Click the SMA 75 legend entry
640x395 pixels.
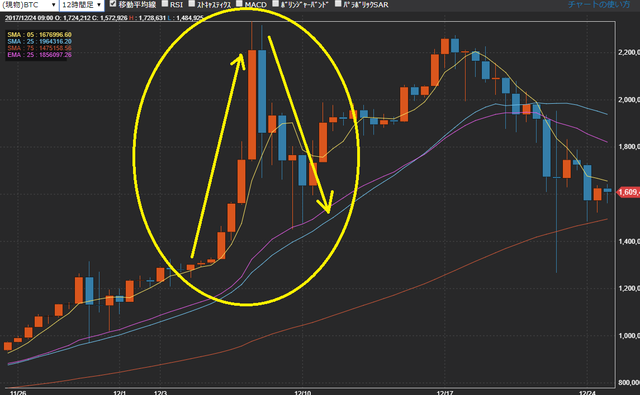click(39, 48)
